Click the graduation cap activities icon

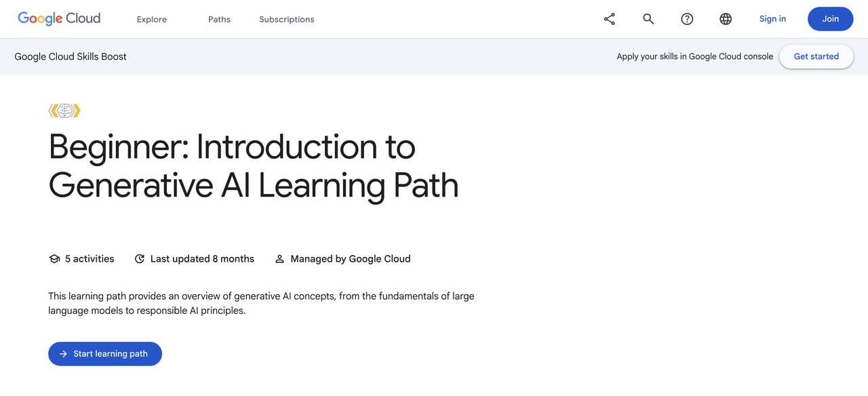tap(54, 259)
